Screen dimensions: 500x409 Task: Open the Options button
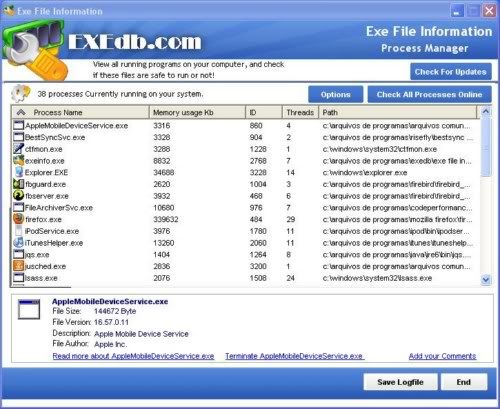coord(335,94)
